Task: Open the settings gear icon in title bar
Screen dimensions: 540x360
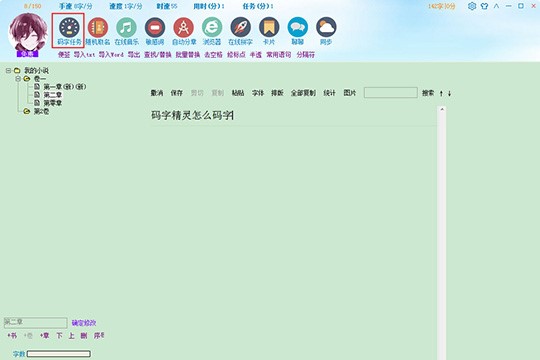Action: [x=472, y=6]
